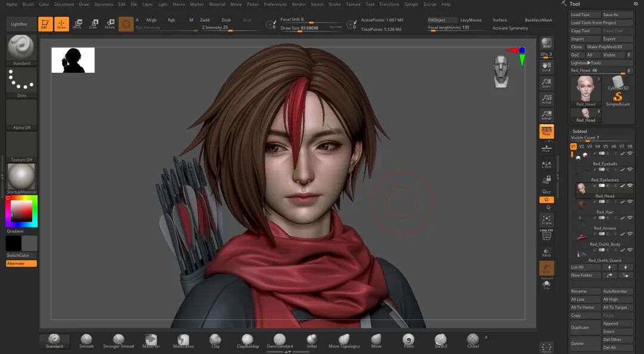This screenshot has width=644, height=354.
Task: Choose the Scale transform tool
Action: 93,24
